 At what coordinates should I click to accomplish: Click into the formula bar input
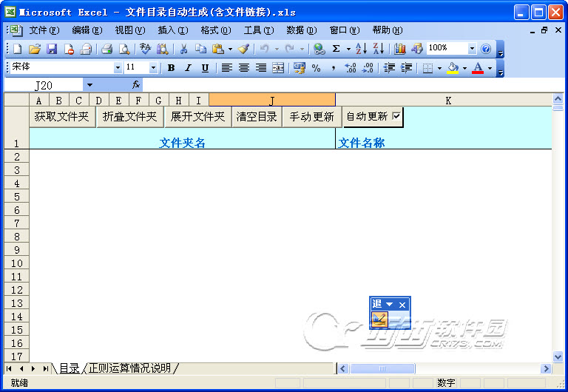coord(354,86)
